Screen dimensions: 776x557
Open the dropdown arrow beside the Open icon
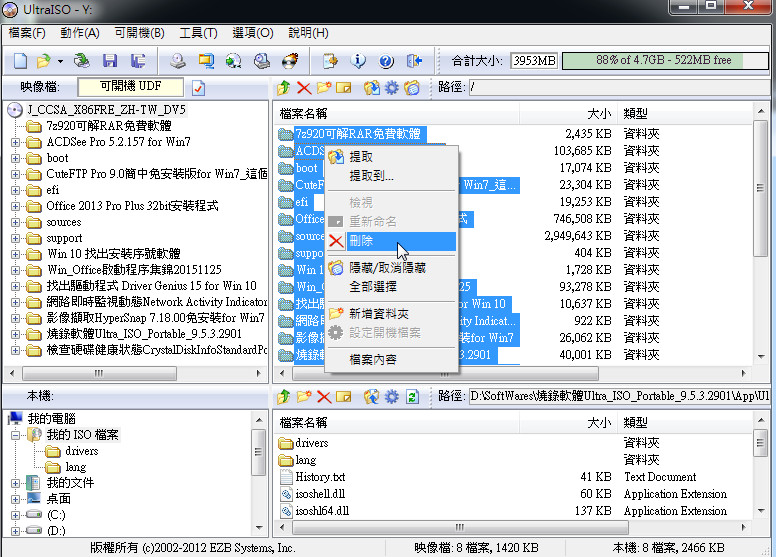point(60,61)
